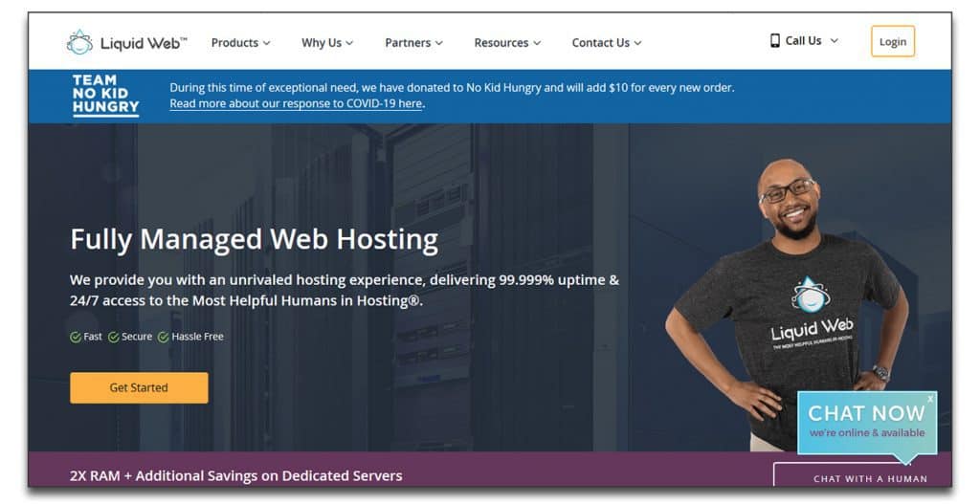Viewport: 980px width, 504px height.
Task: Expand the Resources chevron arrow
Action: (537, 43)
